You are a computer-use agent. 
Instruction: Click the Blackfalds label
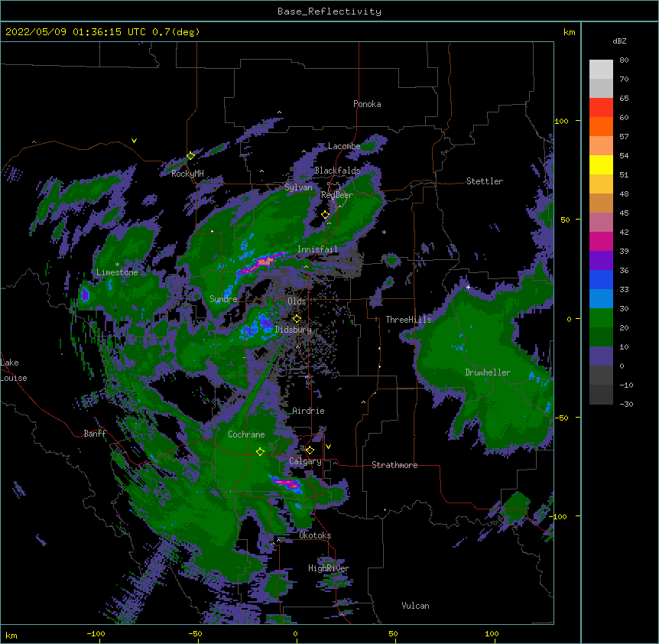pos(337,171)
